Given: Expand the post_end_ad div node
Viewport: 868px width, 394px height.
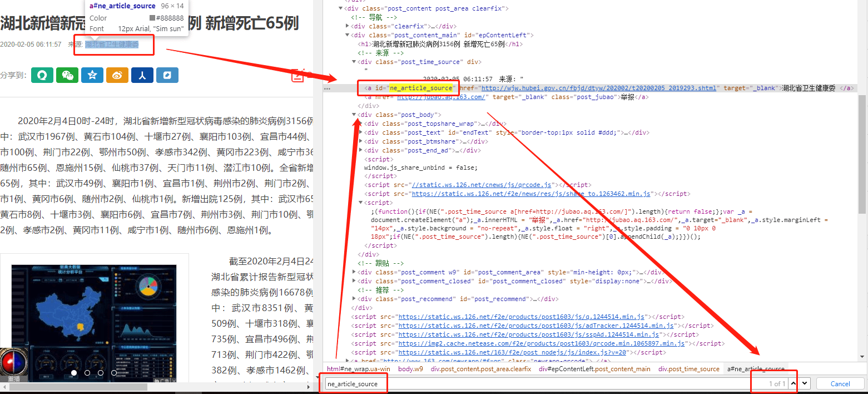Looking at the screenshot, I should tap(361, 150).
